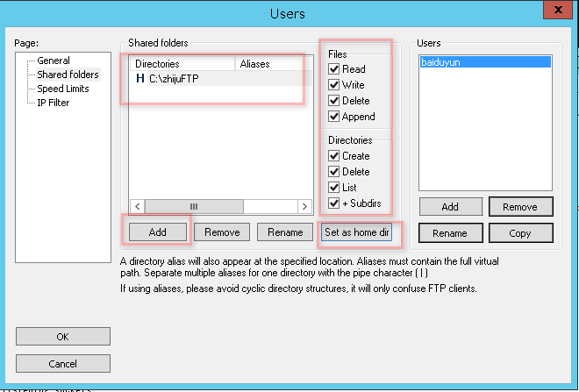The width and height of the screenshot is (579, 392).
Task: Click the Directories column header
Action: click(x=182, y=64)
